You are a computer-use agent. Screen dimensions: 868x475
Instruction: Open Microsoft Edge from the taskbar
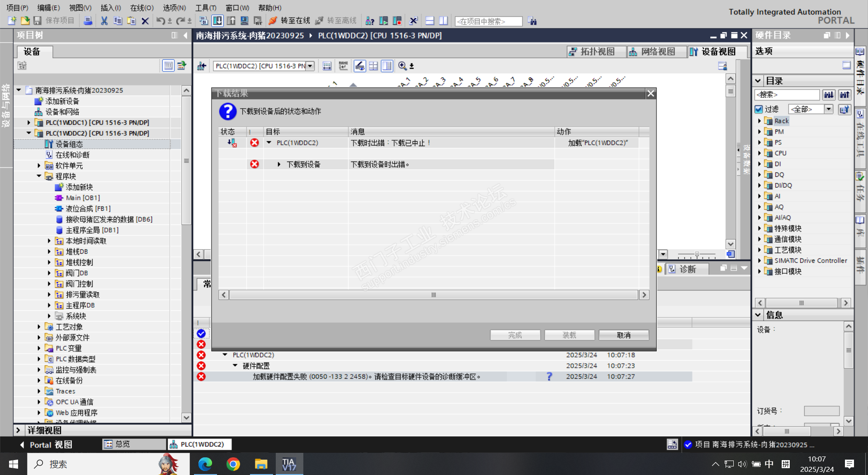pyautogui.click(x=205, y=464)
